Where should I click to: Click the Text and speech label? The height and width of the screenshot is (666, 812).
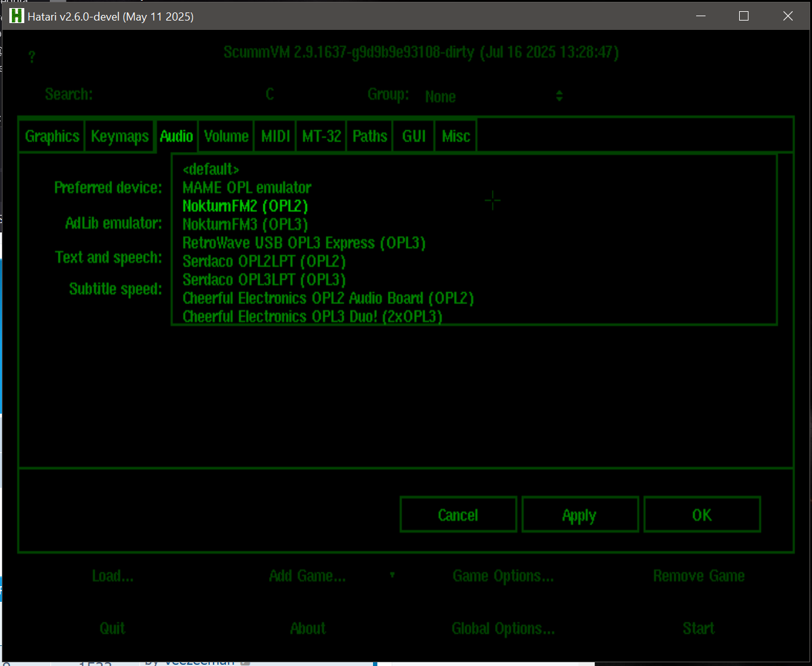tap(108, 257)
